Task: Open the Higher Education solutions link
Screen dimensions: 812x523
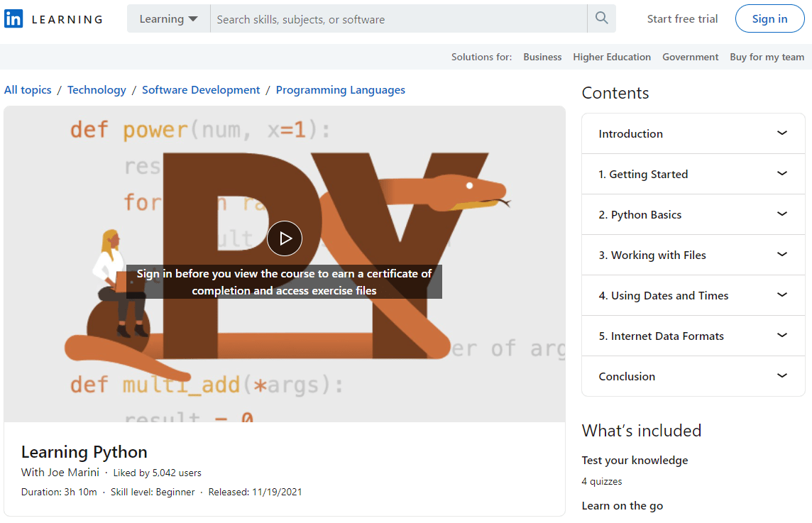Action: click(612, 57)
